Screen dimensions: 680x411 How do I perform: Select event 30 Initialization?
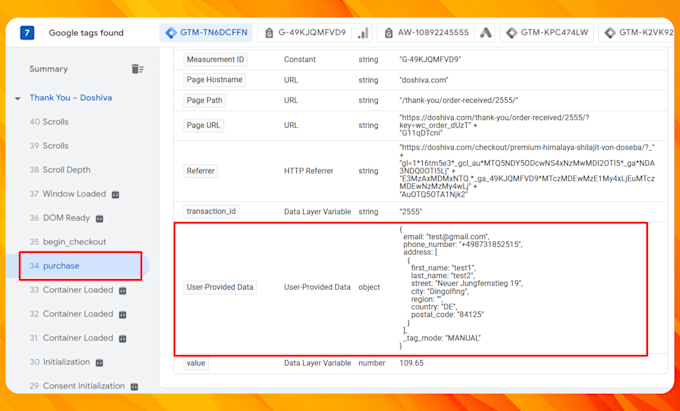[60, 362]
